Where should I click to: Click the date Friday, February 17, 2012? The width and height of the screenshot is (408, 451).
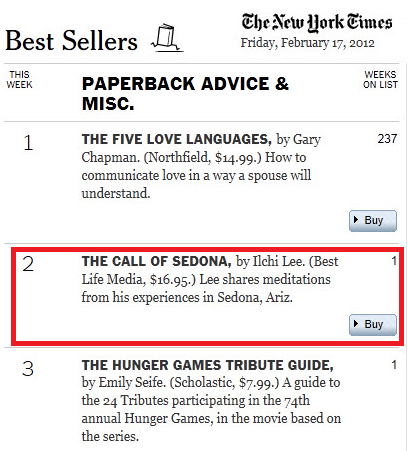(308, 43)
